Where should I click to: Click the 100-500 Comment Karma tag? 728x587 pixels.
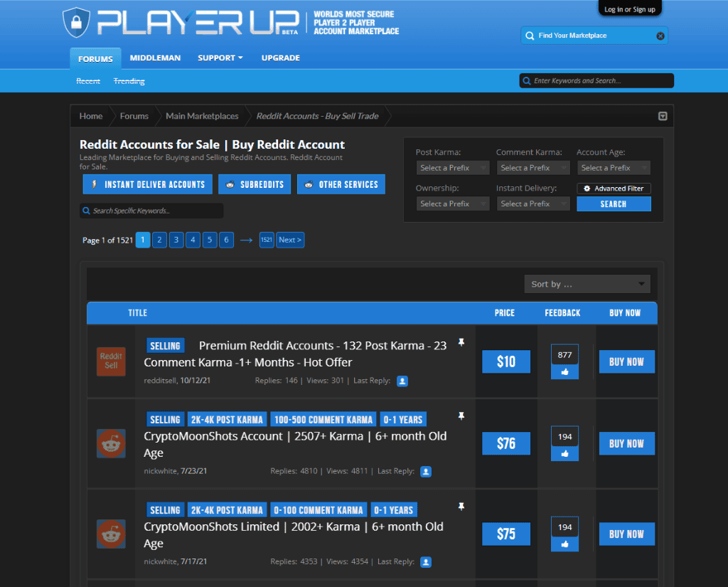pyautogui.click(x=323, y=420)
